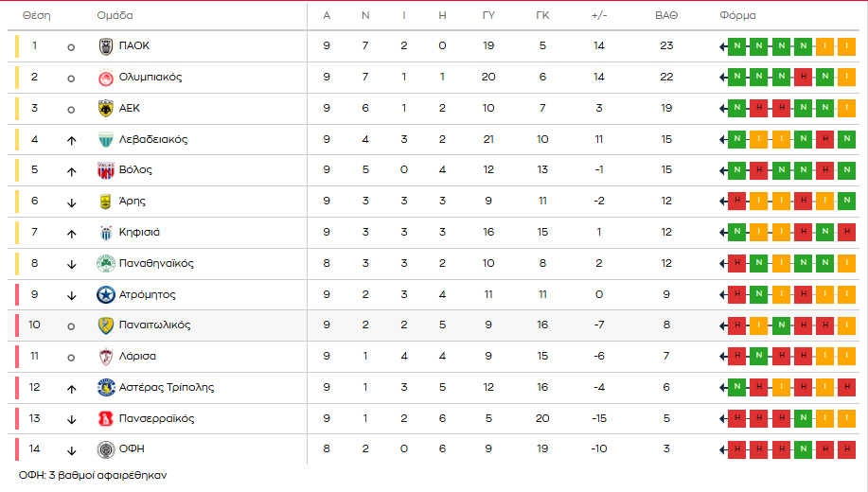Click the Παναθηναϊκός green clover logo
This screenshot has width=868, height=492.
pyautogui.click(x=106, y=264)
